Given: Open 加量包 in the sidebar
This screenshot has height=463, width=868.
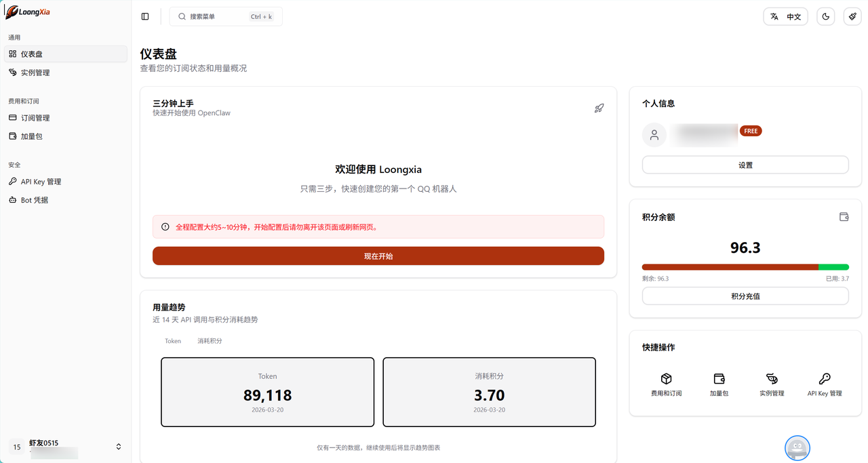Looking at the screenshot, I should tap(66, 136).
